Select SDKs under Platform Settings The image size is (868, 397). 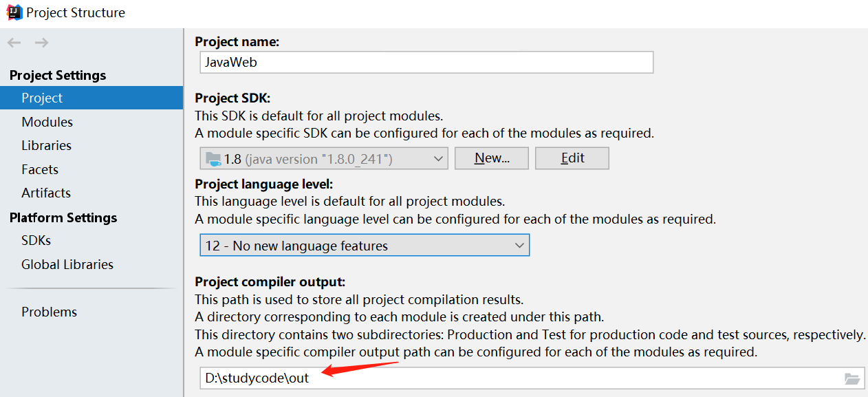pyautogui.click(x=36, y=240)
